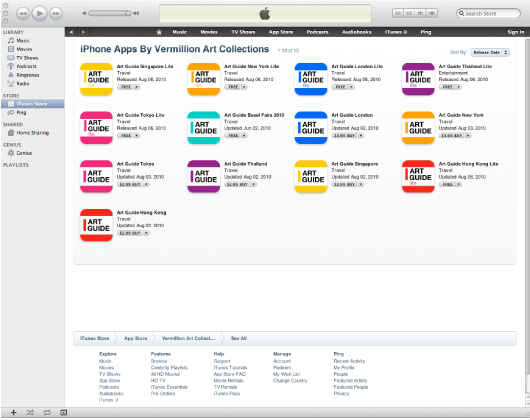Open the Art Guide Singapore Lite app icon
The image size is (530, 420).
click(x=96, y=79)
